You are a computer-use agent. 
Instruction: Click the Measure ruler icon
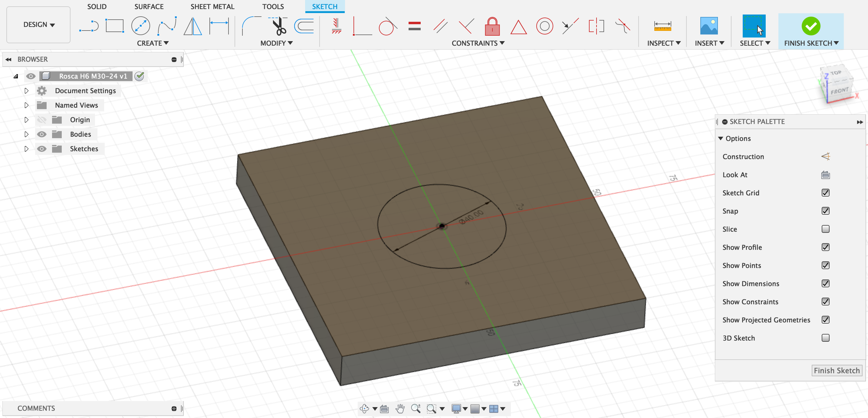[662, 26]
